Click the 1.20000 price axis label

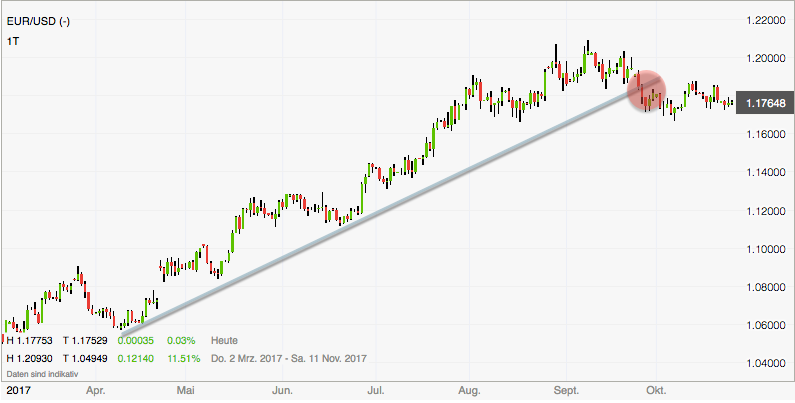tap(766, 58)
